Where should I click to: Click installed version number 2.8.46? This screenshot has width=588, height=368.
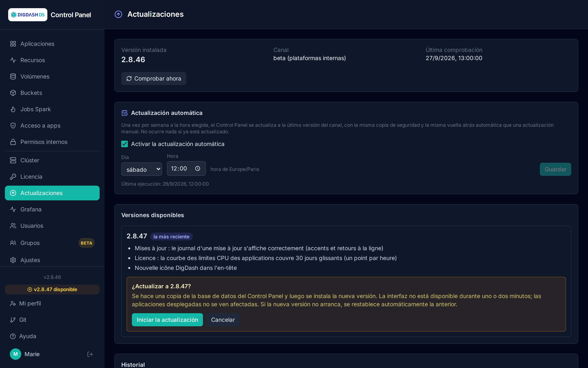(x=133, y=60)
